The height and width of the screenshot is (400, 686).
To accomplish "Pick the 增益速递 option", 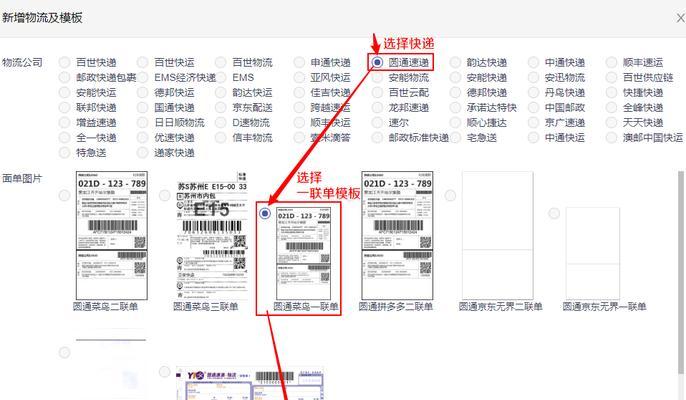I will (65, 123).
